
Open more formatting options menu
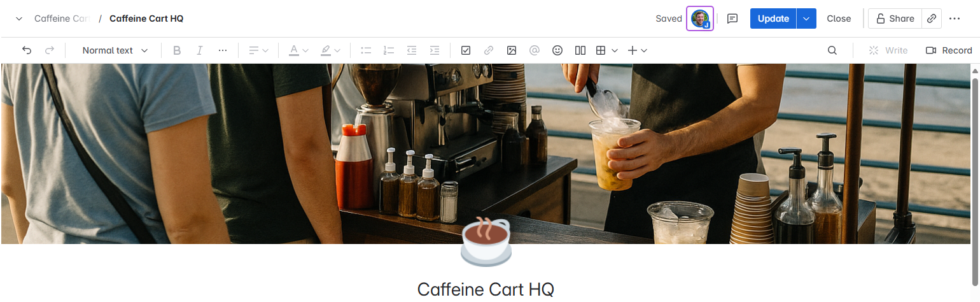coord(223,50)
